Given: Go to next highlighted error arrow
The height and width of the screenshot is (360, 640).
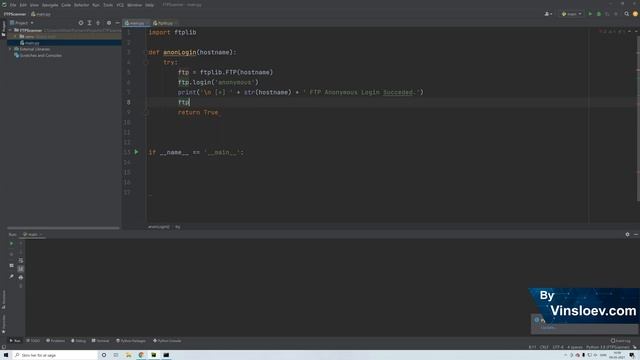Looking at the screenshot, I should coord(636,31).
